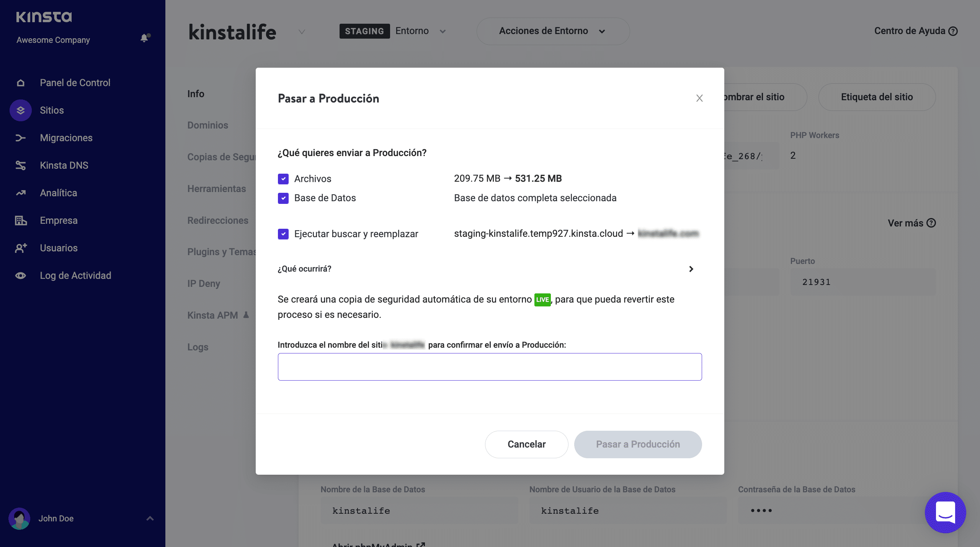Image resolution: width=980 pixels, height=547 pixels.
Task: Click the Cancelar button
Action: click(x=526, y=444)
